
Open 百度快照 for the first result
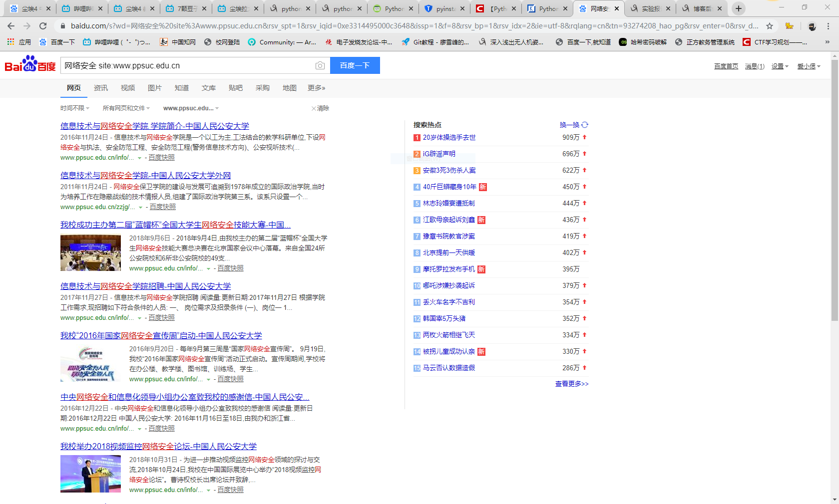click(x=162, y=158)
